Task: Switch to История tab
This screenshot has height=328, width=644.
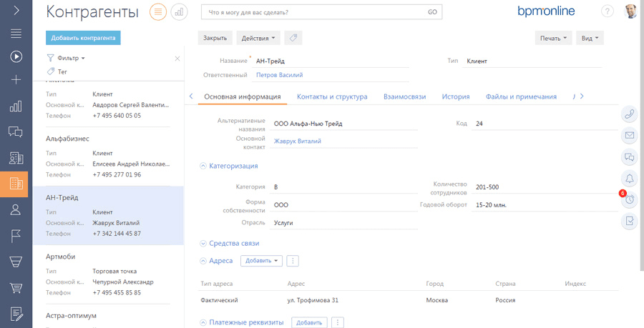Action: (x=456, y=96)
